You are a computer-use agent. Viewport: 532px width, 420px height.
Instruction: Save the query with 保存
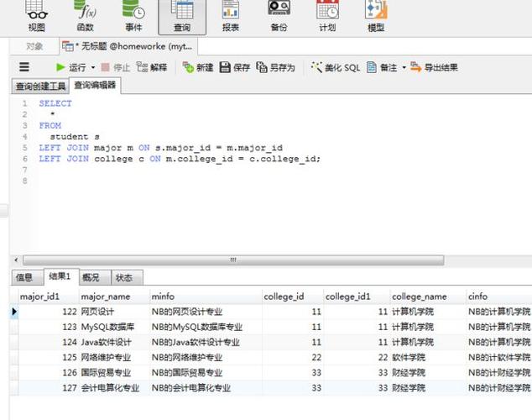235,67
